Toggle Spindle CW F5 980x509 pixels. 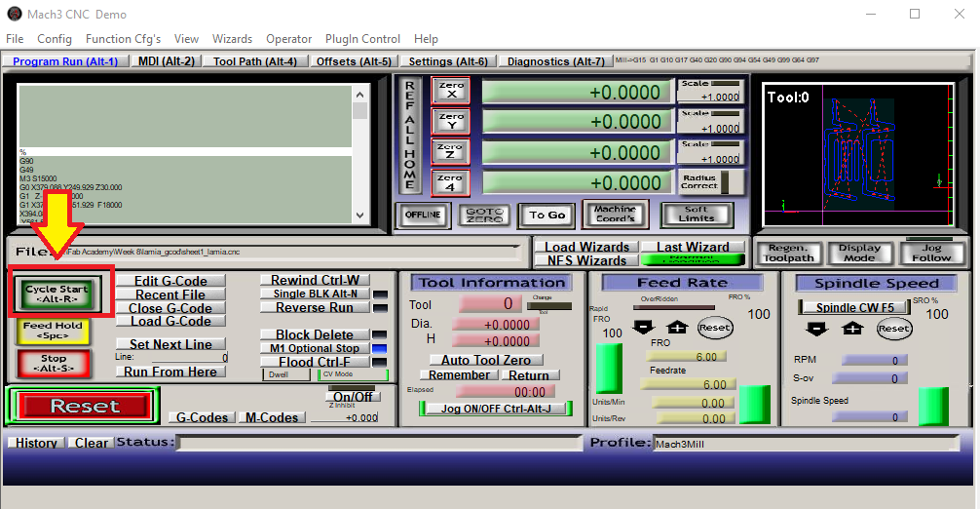click(x=854, y=308)
